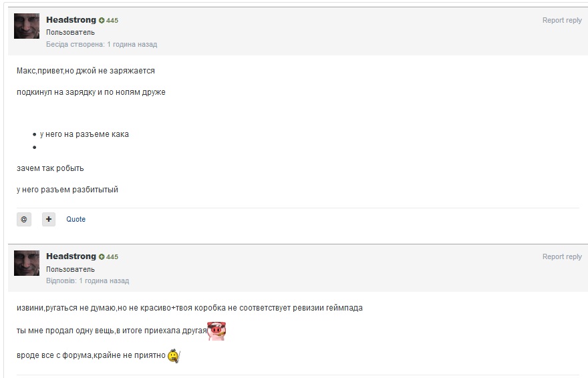Viewport: 588px width, 378px height.
Task: Click the plus multiquote button
Action: 49,219
